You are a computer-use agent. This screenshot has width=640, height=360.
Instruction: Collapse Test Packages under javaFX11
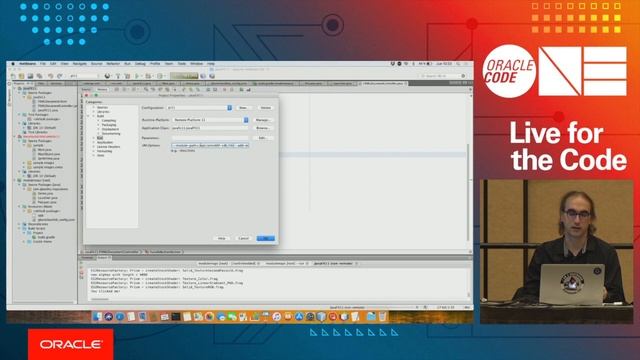coord(20,115)
